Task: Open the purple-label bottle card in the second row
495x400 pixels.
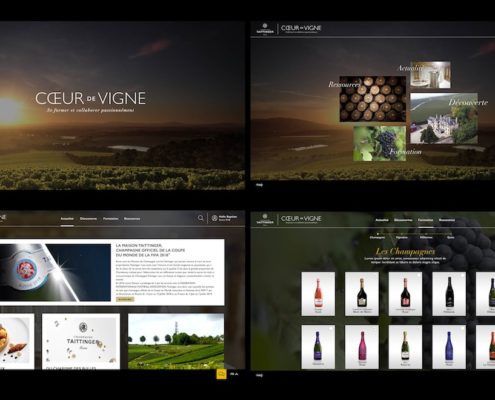Action: pos(318,347)
